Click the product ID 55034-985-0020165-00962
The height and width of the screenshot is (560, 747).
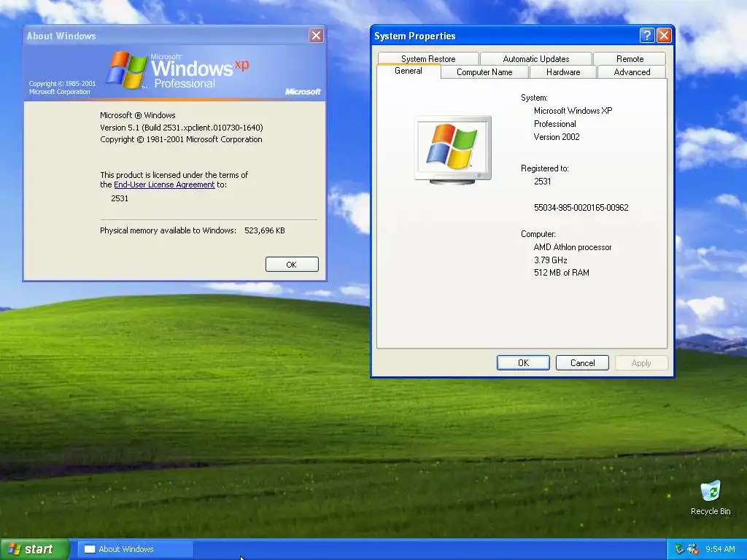pyautogui.click(x=581, y=208)
